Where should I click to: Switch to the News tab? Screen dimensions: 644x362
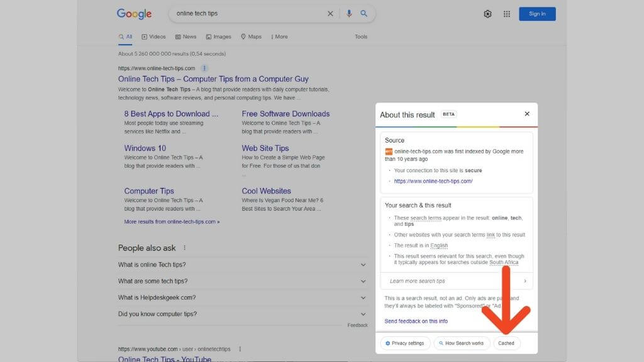tap(186, 37)
